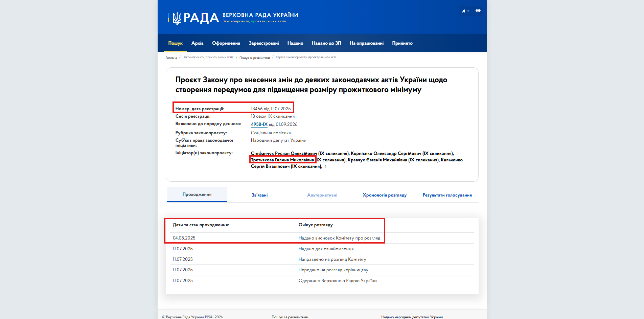
Task: Open the 4958-IX agenda link
Action: (x=259, y=124)
